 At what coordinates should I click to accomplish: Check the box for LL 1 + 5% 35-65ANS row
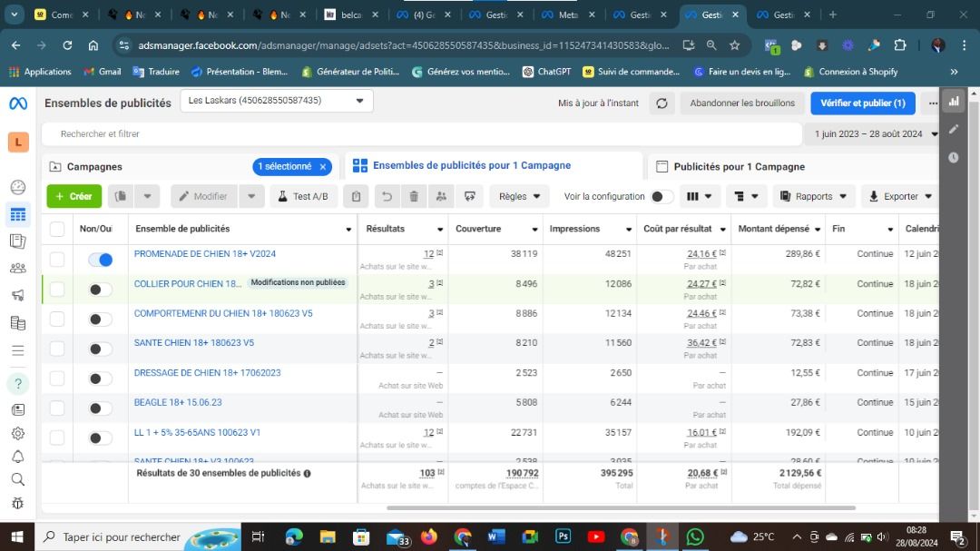click(57, 438)
